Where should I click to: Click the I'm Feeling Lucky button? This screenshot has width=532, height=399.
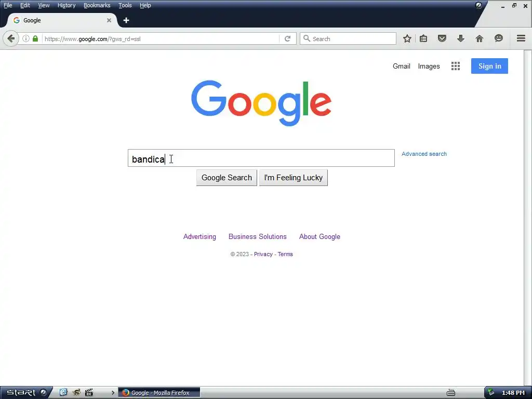point(294,178)
